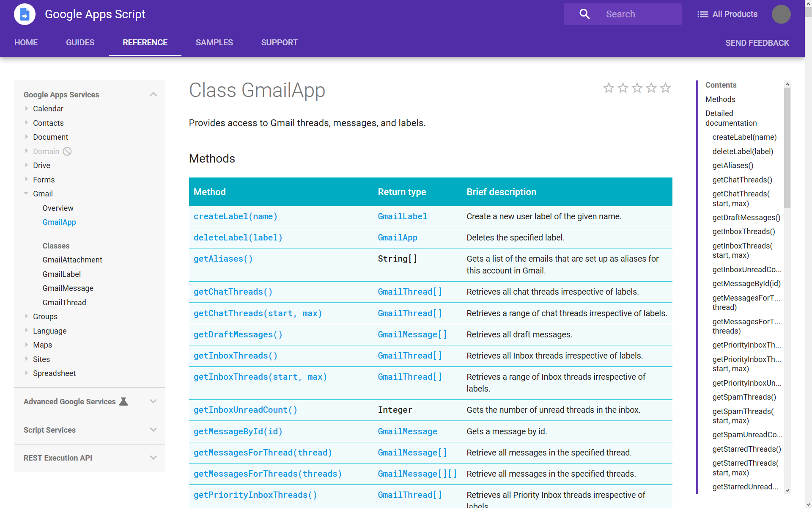
Task: Expand the Contacts tree item arrow
Action: (26, 123)
